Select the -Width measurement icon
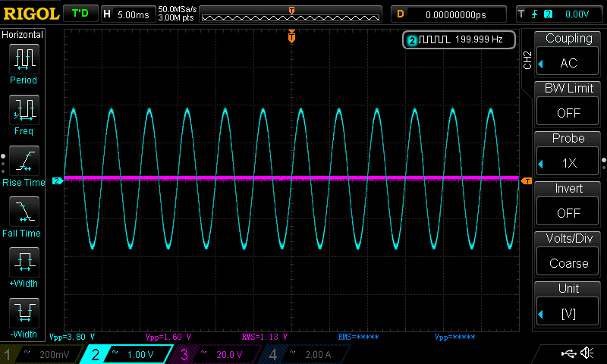The width and height of the screenshot is (607, 364). [x=24, y=313]
